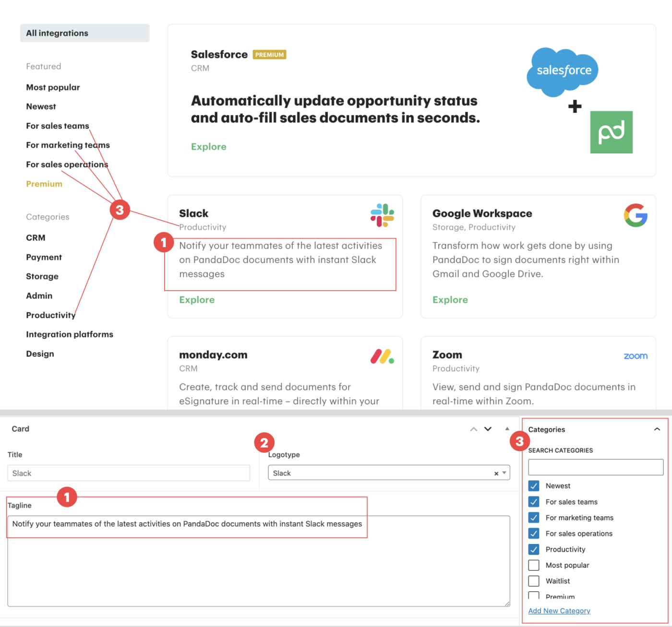This screenshot has height=627, width=672.
Task: Click the Slack logo icon on Slack card
Action: pos(382,215)
